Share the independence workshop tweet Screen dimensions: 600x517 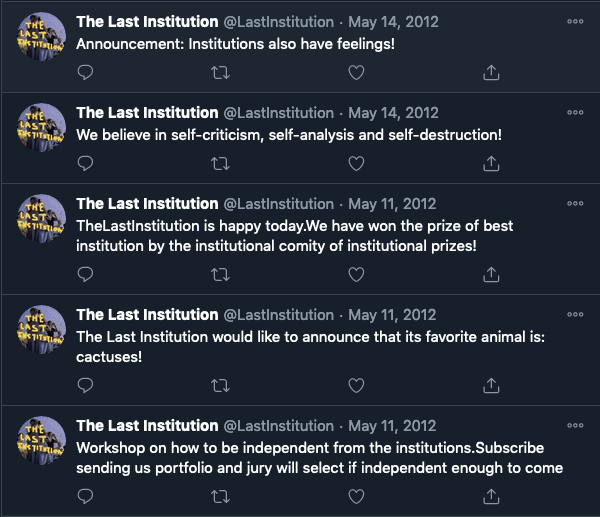tap(491, 495)
